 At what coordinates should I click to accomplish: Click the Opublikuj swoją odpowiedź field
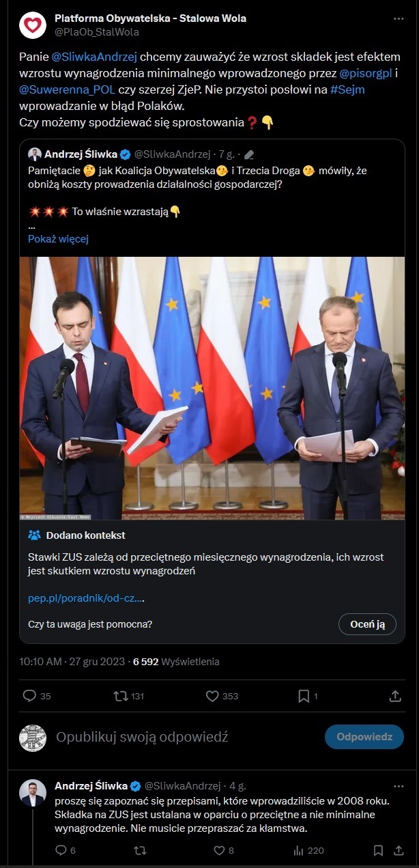tap(142, 737)
